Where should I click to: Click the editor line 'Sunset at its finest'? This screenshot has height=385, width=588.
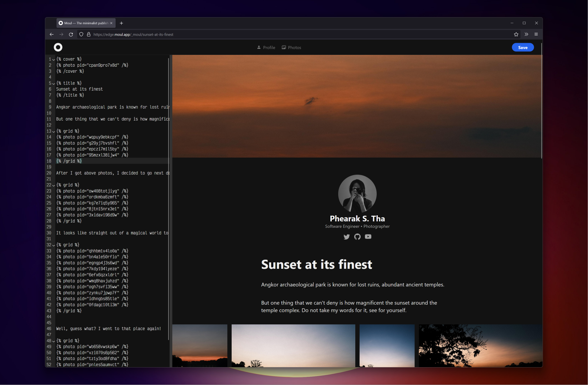coord(79,89)
